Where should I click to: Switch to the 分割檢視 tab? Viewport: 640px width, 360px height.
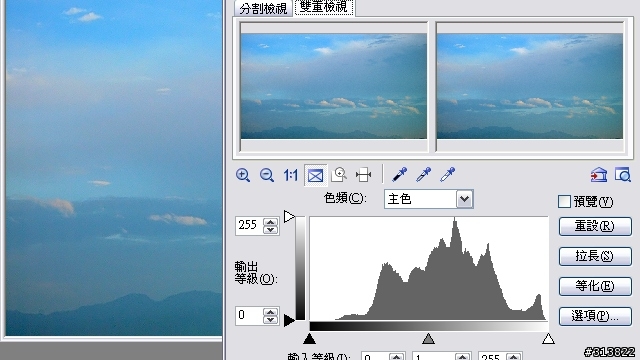263,8
